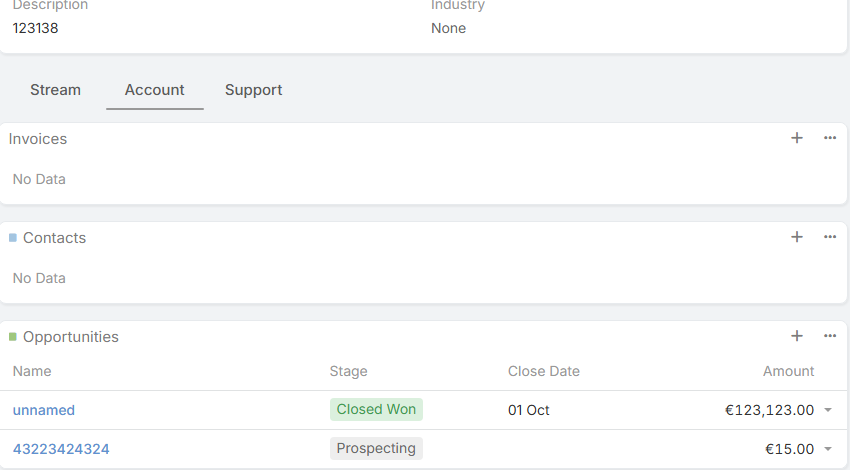Open Invoices panel more options menu
The width and height of the screenshot is (850, 470).
point(830,138)
